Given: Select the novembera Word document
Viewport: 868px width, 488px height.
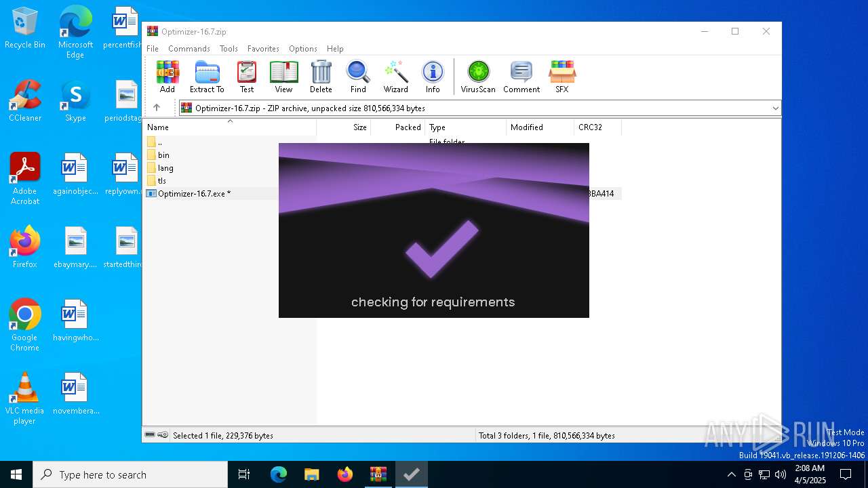Looking at the screenshot, I should [x=75, y=394].
